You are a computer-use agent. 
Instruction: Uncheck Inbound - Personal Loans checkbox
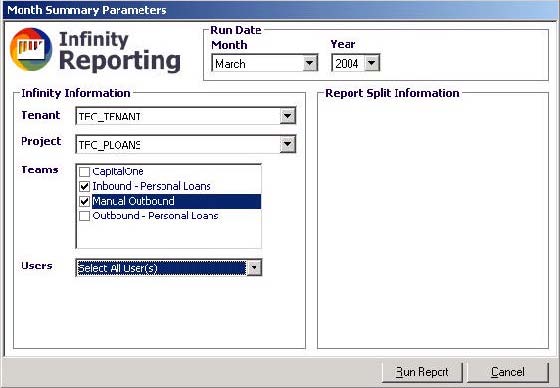click(x=84, y=186)
